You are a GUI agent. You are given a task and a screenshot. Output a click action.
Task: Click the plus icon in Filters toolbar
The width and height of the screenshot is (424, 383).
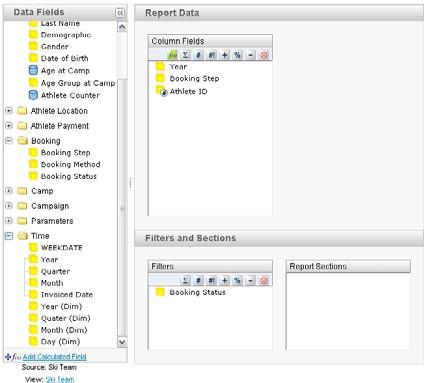225,281
